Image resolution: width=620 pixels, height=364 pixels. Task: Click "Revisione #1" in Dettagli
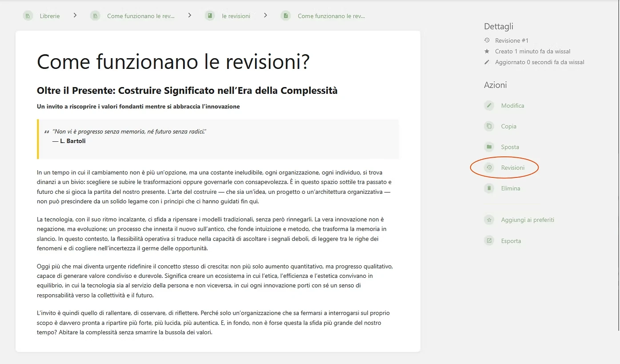[x=512, y=40]
